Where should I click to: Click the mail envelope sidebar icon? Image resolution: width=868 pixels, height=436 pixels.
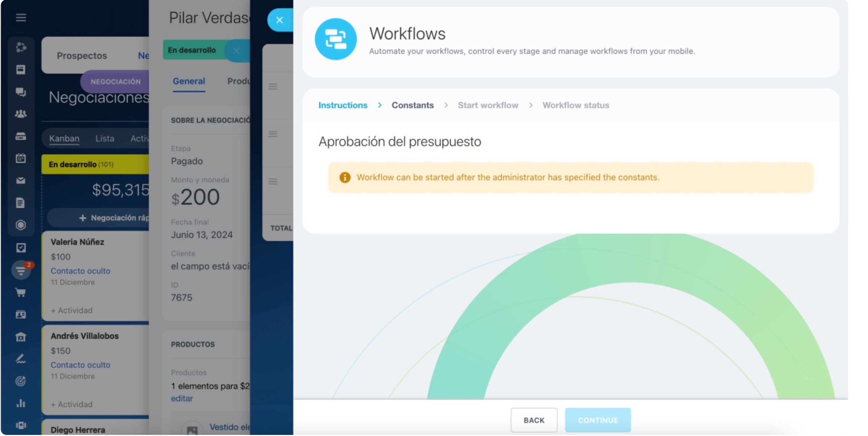(21, 181)
